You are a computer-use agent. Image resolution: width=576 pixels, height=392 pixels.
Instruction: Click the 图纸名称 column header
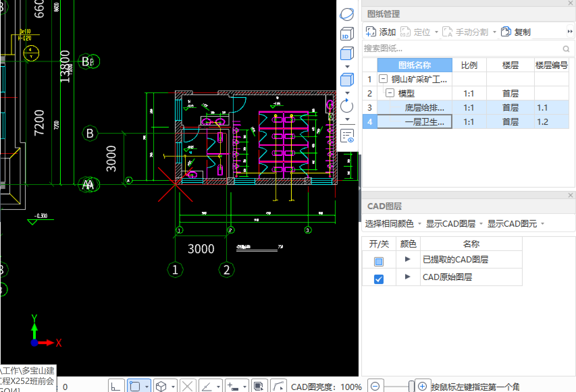[x=415, y=65]
